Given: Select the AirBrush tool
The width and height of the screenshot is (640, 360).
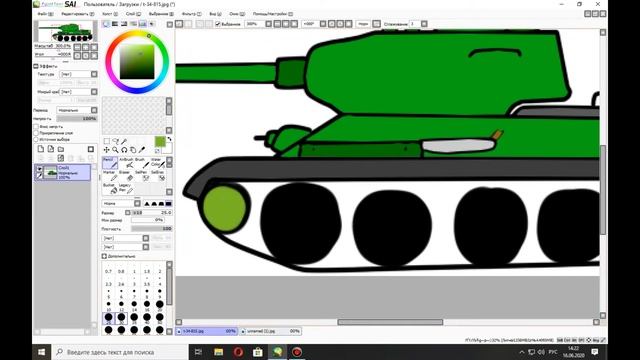Looking at the screenshot, I should [126, 163].
